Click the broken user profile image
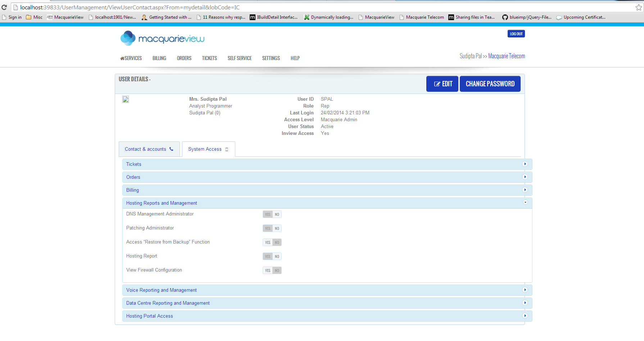Viewport: 644px width, 341px height. click(x=126, y=99)
